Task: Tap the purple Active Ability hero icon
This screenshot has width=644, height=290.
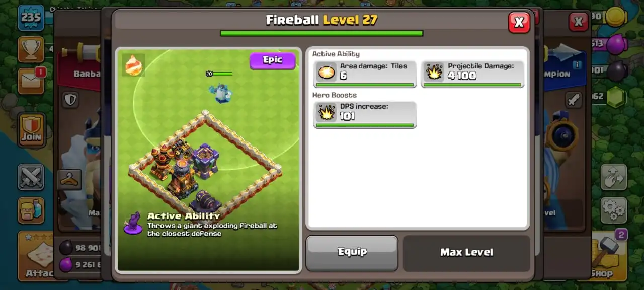Action: click(x=133, y=223)
